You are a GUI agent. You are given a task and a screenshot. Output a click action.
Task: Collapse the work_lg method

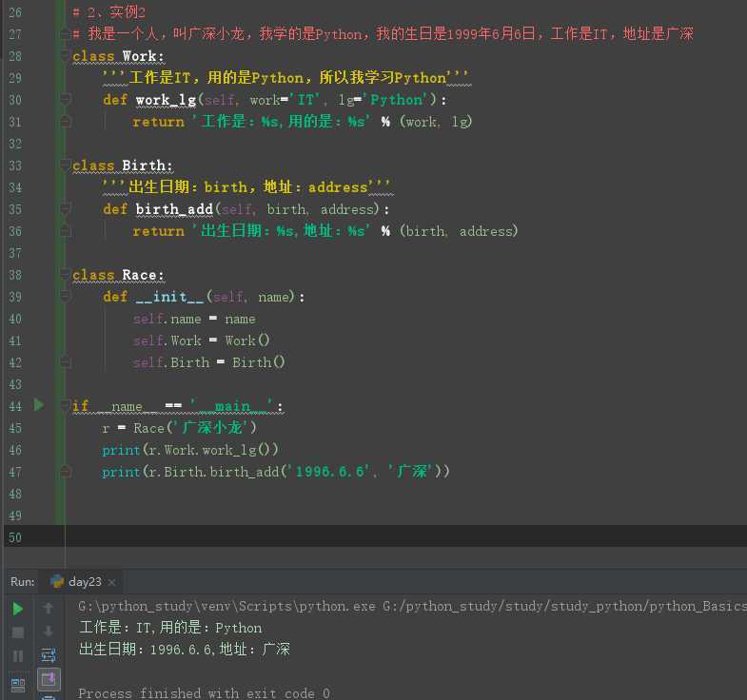66,100
